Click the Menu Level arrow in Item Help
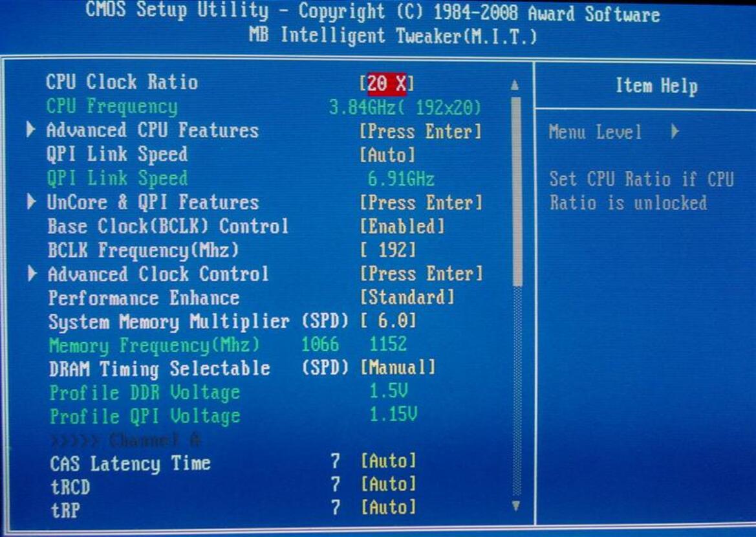 click(675, 131)
